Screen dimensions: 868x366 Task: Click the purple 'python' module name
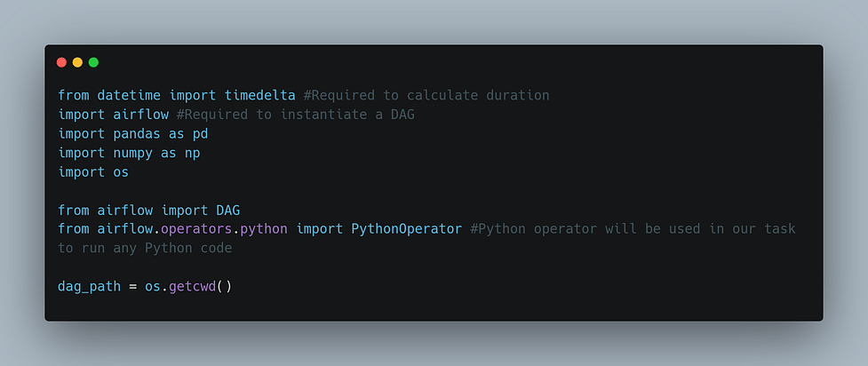click(x=264, y=229)
